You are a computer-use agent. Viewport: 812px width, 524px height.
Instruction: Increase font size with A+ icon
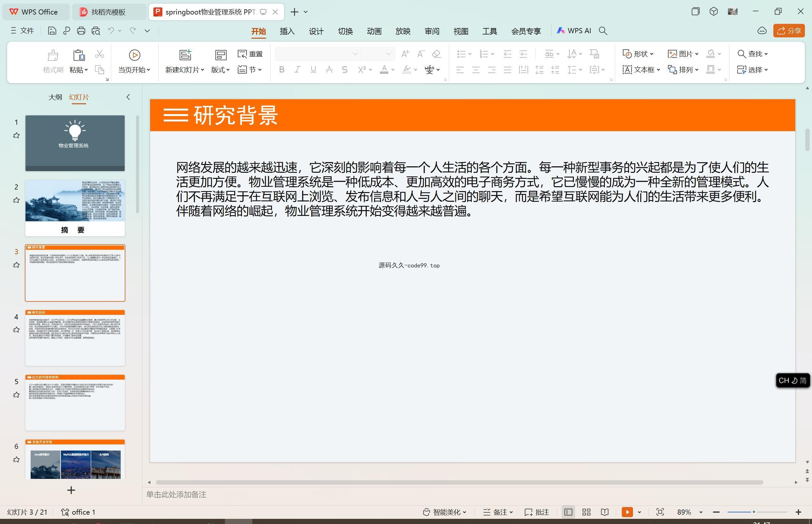405,54
